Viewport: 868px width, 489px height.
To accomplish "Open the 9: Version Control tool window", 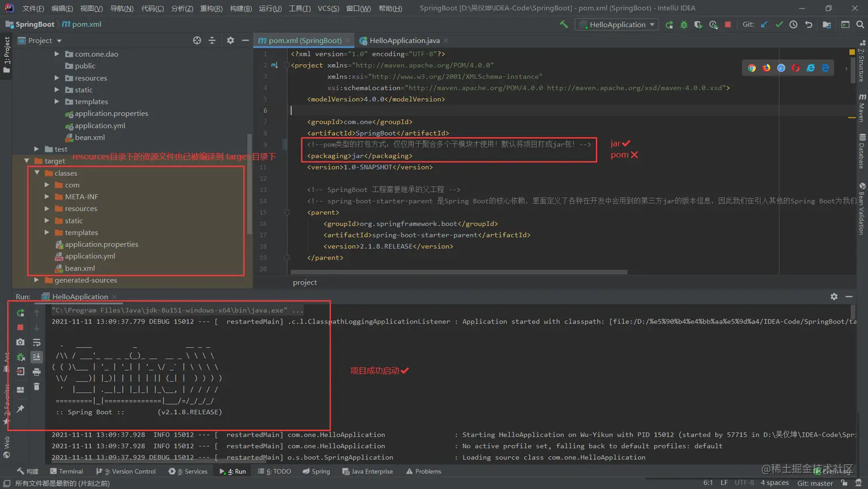I will (x=126, y=471).
